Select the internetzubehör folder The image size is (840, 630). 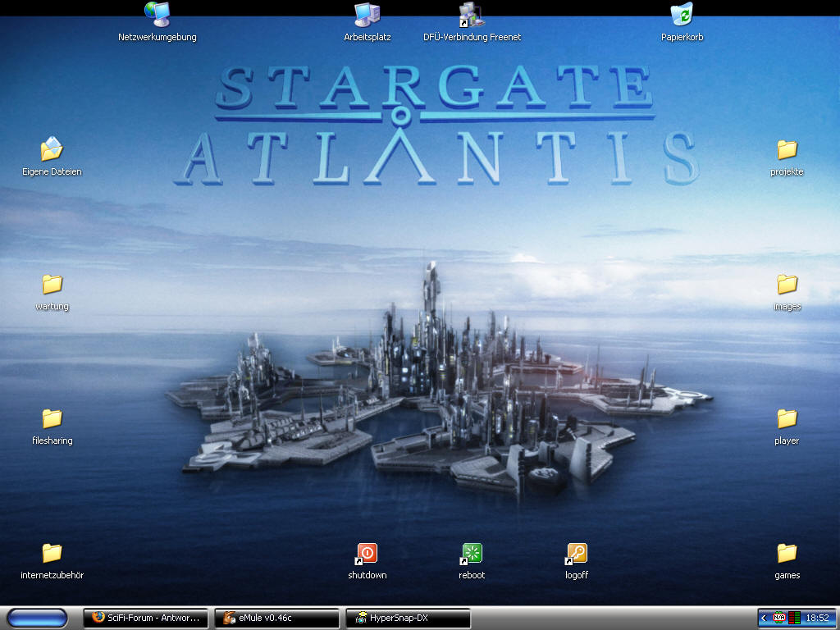pos(52,554)
